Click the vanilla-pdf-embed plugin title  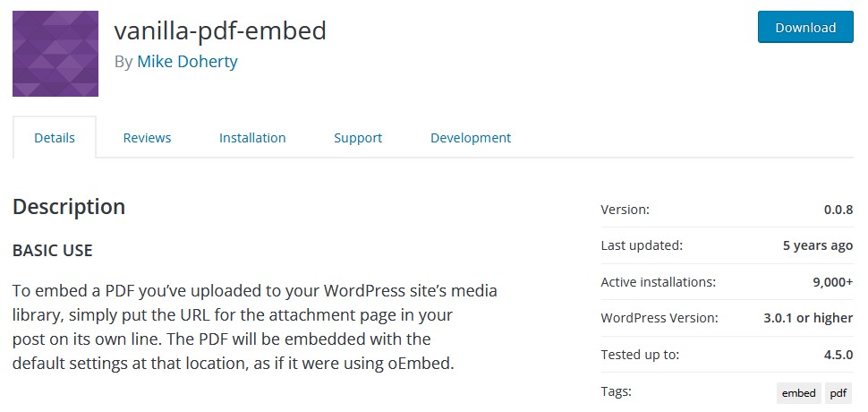pyautogui.click(x=220, y=30)
